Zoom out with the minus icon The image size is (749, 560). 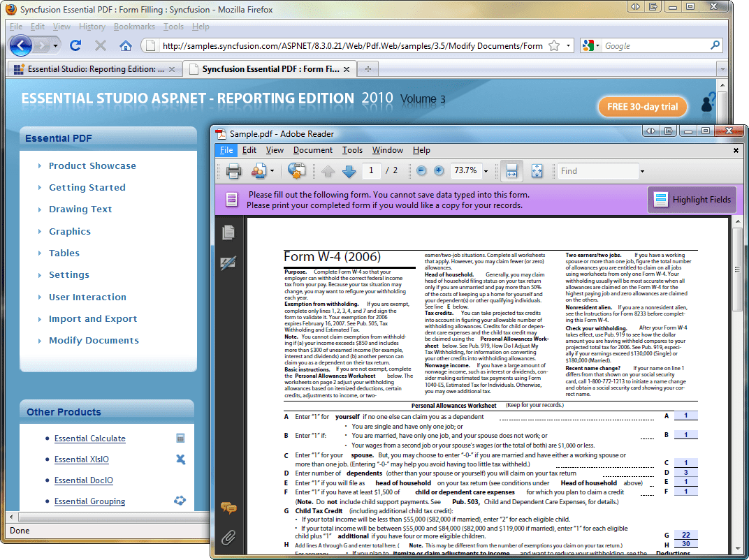click(x=421, y=170)
